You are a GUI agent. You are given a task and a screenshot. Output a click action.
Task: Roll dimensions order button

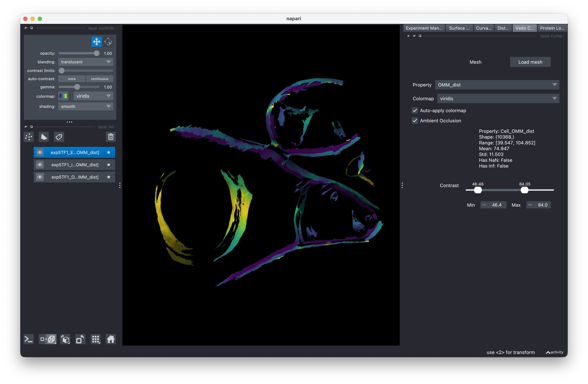[x=66, y=339]
